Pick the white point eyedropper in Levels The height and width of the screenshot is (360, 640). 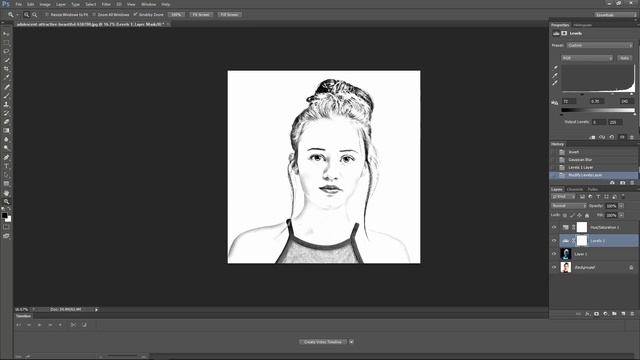(555, 83)
